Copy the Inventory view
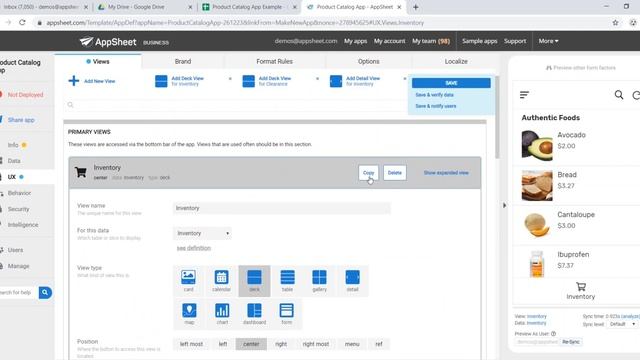640x360 pixels. [x=368, y=173]
